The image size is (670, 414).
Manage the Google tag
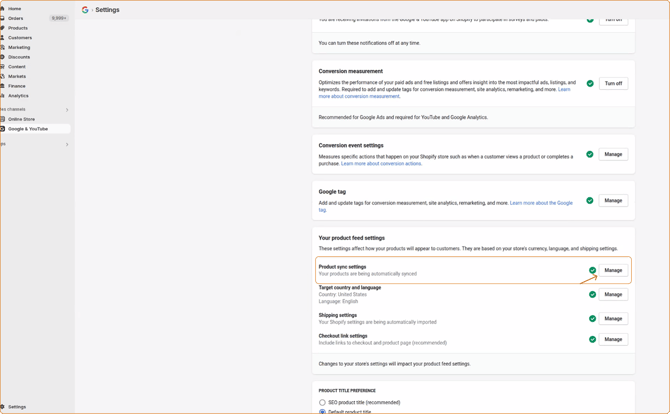tap(613, 200)
